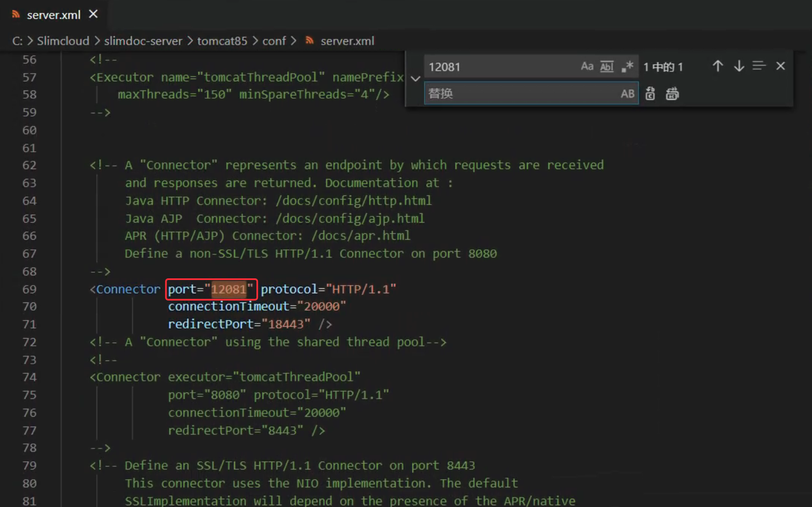Click minSpareThreads="4" on line 58
Image resolution: width=812 pixels, height=507 pixels.
[x=307, y=94]
